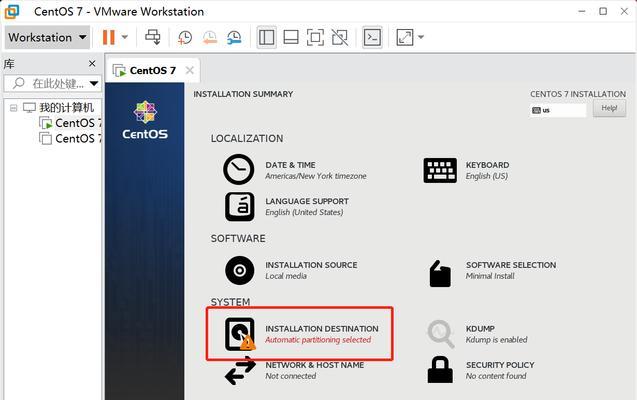Screen dimensions: 637x400
Task: Collapse the My Computer tree node
Action: 13,108
